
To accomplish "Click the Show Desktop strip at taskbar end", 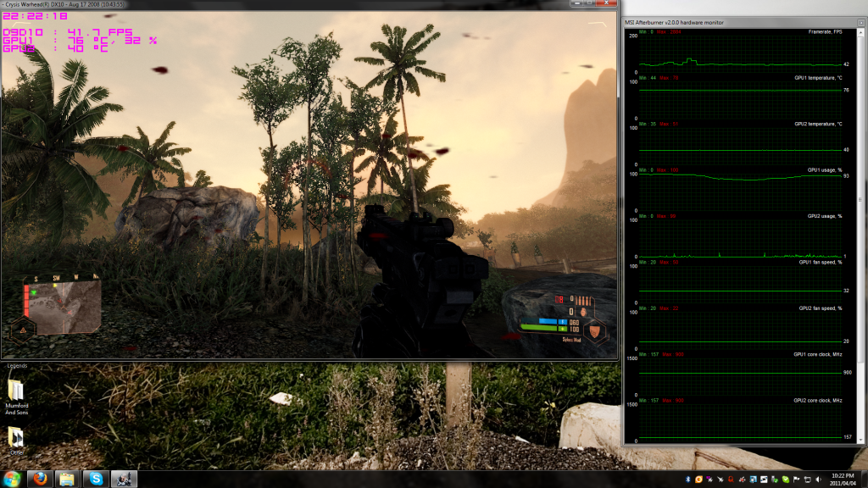I will click(864, 480).
